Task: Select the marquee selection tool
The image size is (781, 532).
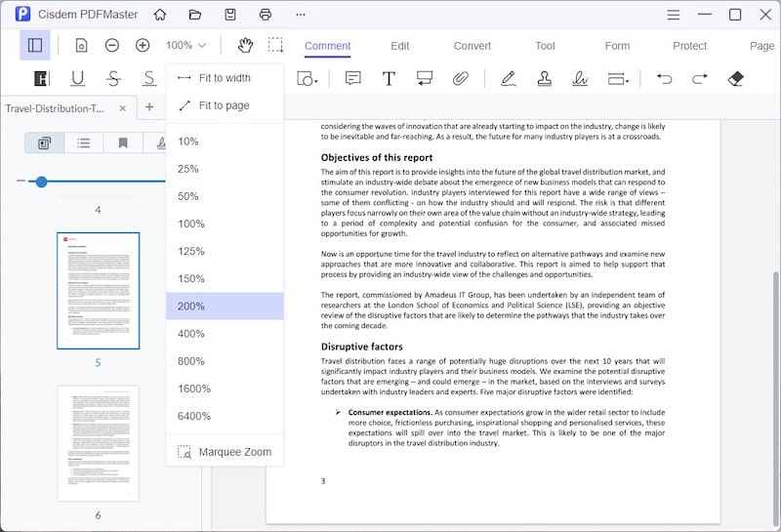Action: 275,45
